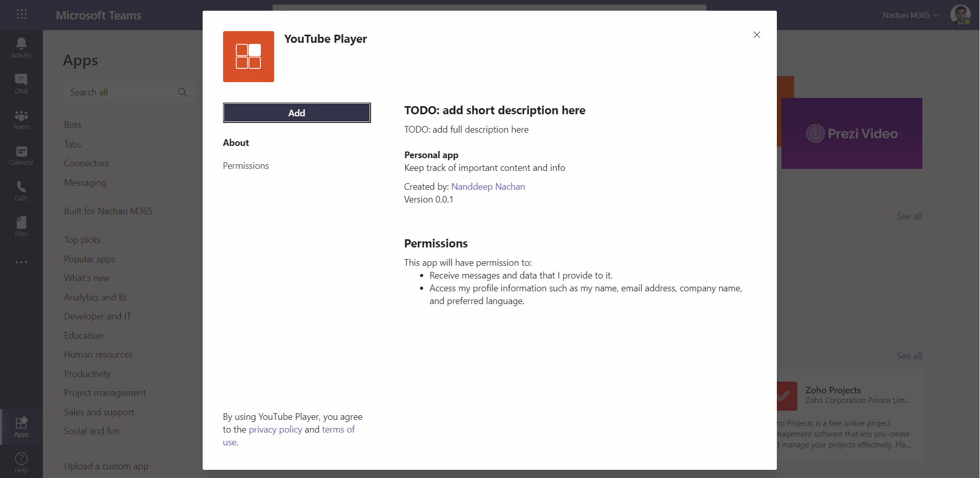Viewport: 980px width, 478px height.
Task: Open the Calendar icon
Action: click(21, 155)
